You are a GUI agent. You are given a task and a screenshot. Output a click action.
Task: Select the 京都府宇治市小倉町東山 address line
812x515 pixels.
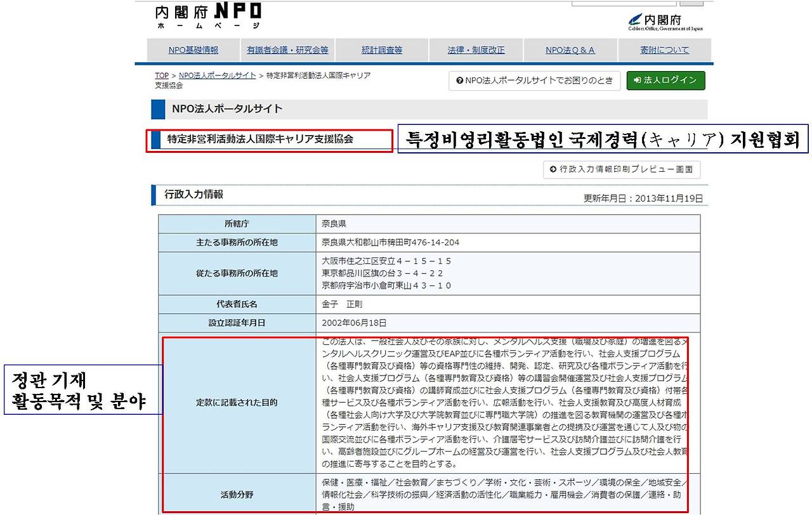pos(387,286)
